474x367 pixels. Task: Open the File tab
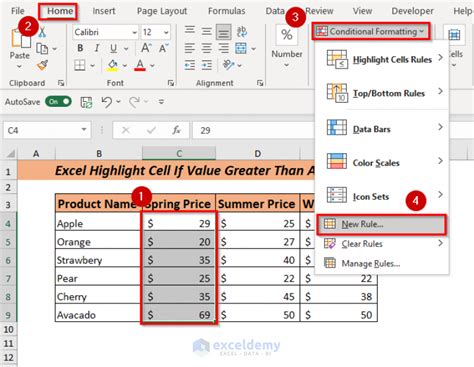coord(18,11)
